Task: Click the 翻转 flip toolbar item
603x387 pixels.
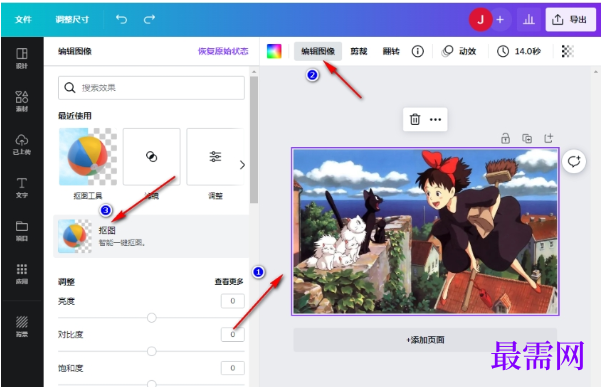Action: 391,51
